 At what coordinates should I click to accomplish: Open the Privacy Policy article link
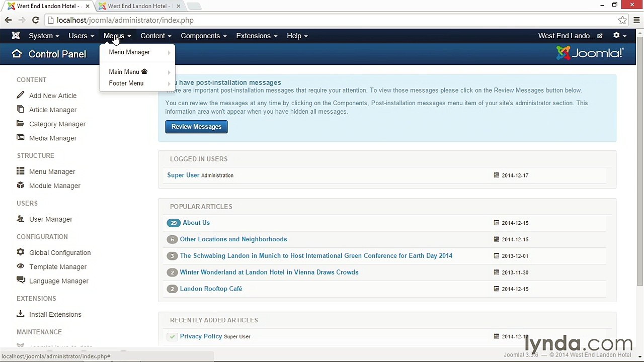point(201,336)
